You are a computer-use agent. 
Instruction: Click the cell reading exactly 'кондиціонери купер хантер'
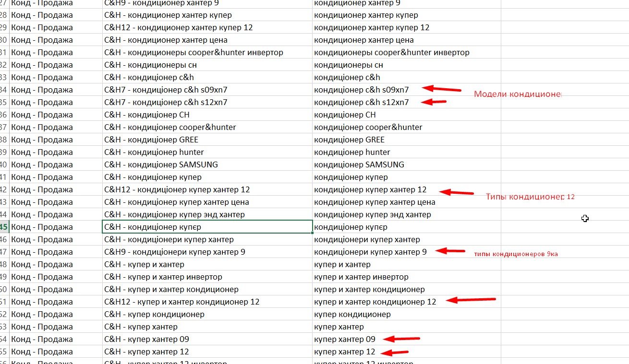407,239
